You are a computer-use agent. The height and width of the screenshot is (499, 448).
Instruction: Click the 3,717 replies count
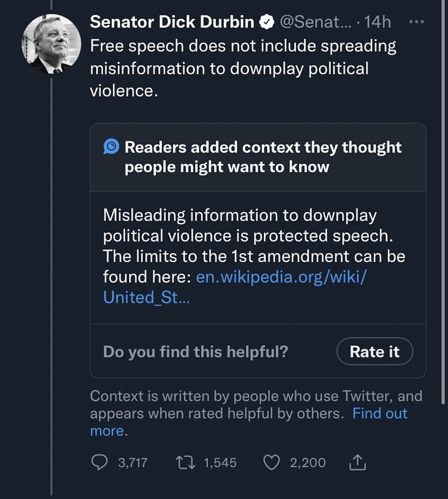click(x=133, y=463)
